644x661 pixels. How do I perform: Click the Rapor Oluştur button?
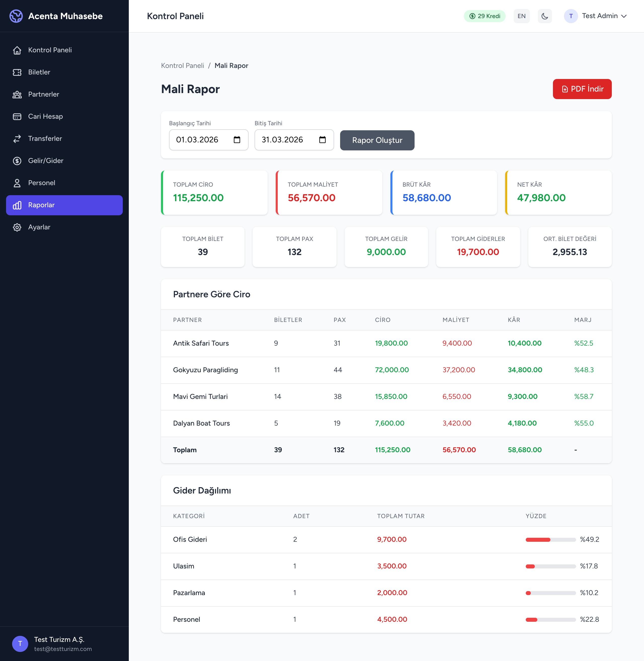(x=377, y=140)
